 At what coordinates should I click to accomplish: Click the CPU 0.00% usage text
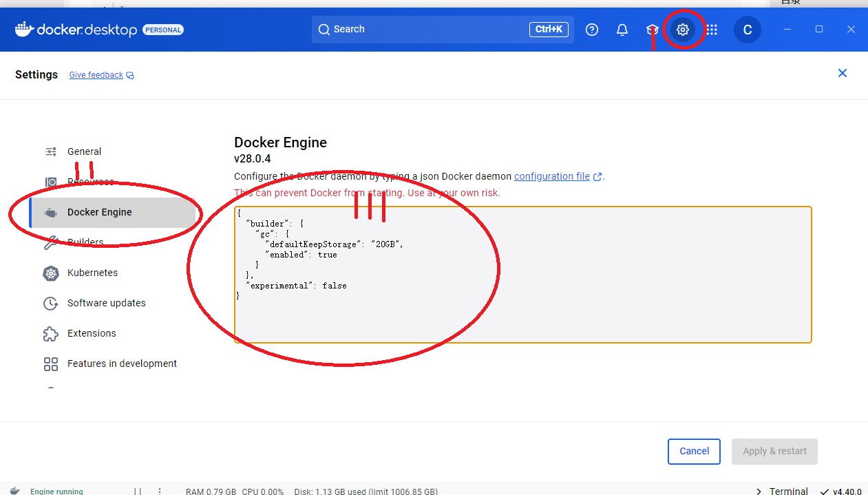coord(264,492)
